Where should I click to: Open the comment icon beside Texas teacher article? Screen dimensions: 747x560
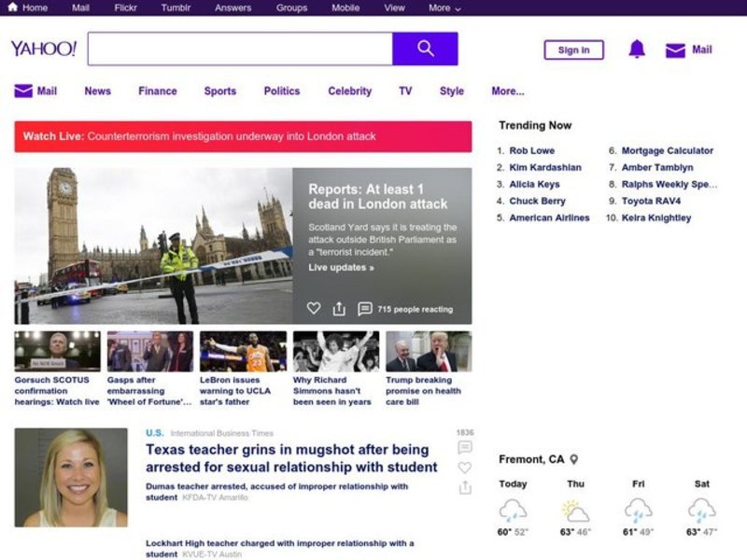[x=465, y=448]
